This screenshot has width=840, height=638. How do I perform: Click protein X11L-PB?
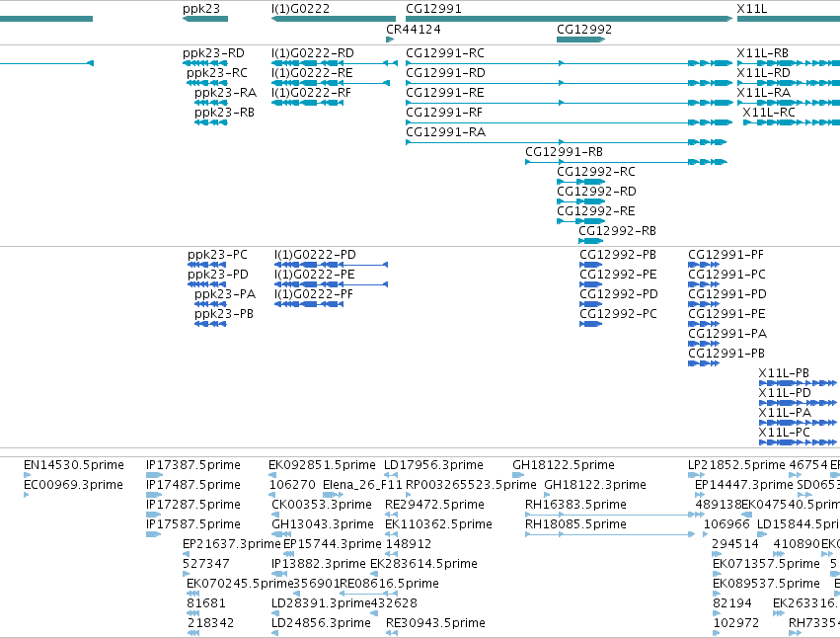click(784, 373)
